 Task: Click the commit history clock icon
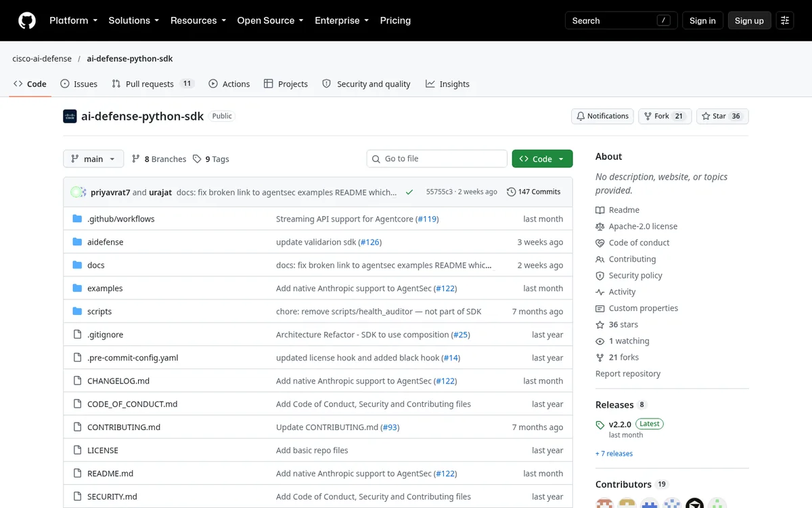click(511, 192)
